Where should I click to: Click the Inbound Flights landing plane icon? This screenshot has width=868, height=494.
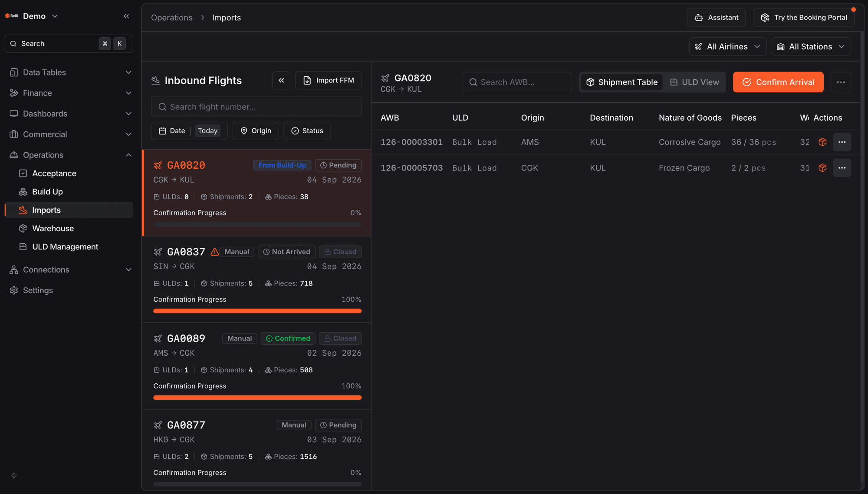pos(155,80)
